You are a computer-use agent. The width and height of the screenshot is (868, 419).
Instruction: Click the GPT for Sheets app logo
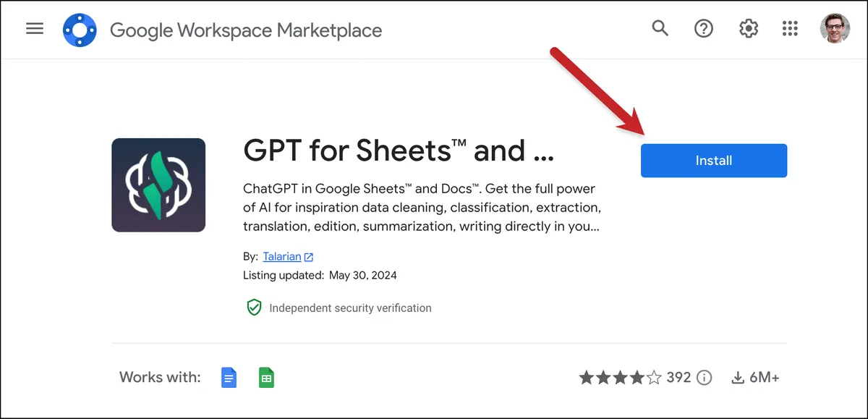click(x=158, y=185)
